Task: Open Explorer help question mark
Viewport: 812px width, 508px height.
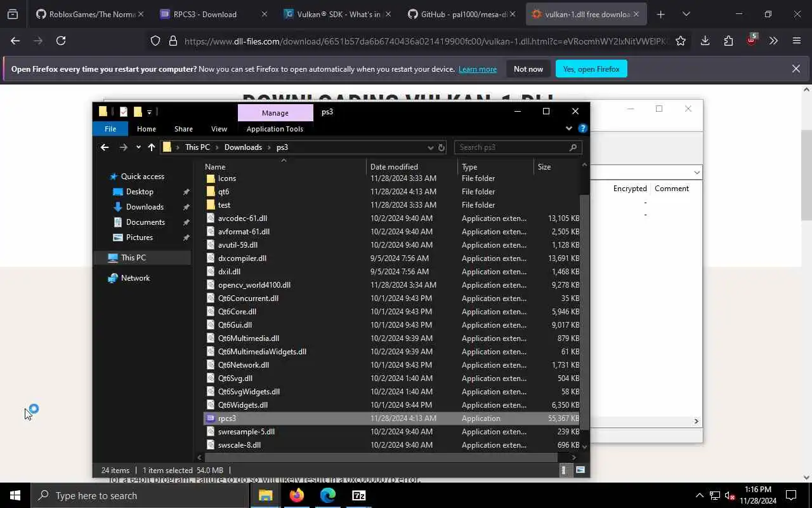Action: point(582,128)
